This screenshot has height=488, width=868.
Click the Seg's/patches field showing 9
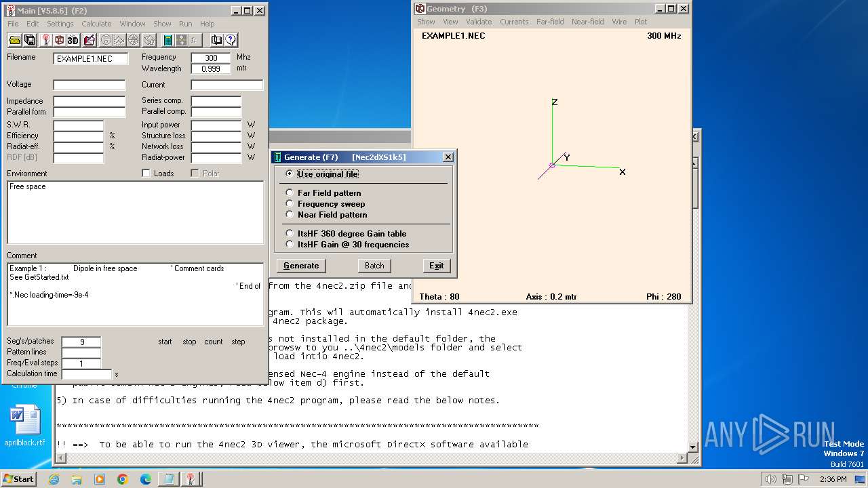(x=81, y=342)
